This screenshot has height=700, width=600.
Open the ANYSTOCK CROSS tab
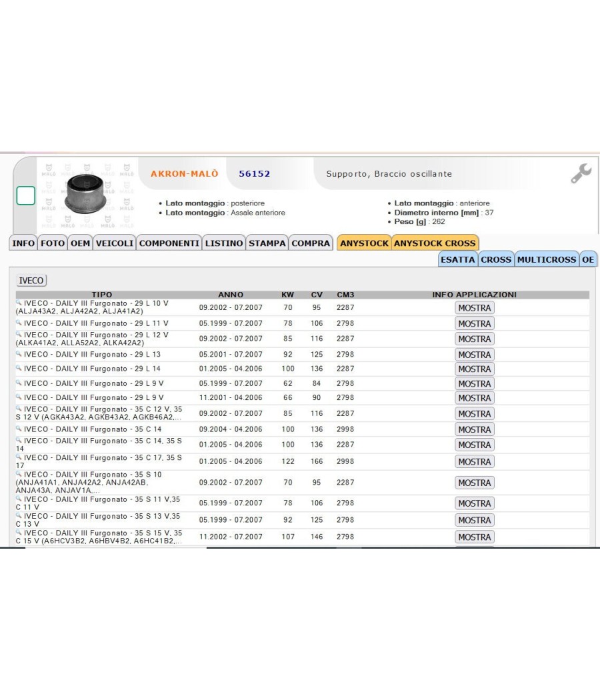coord(435,243)
